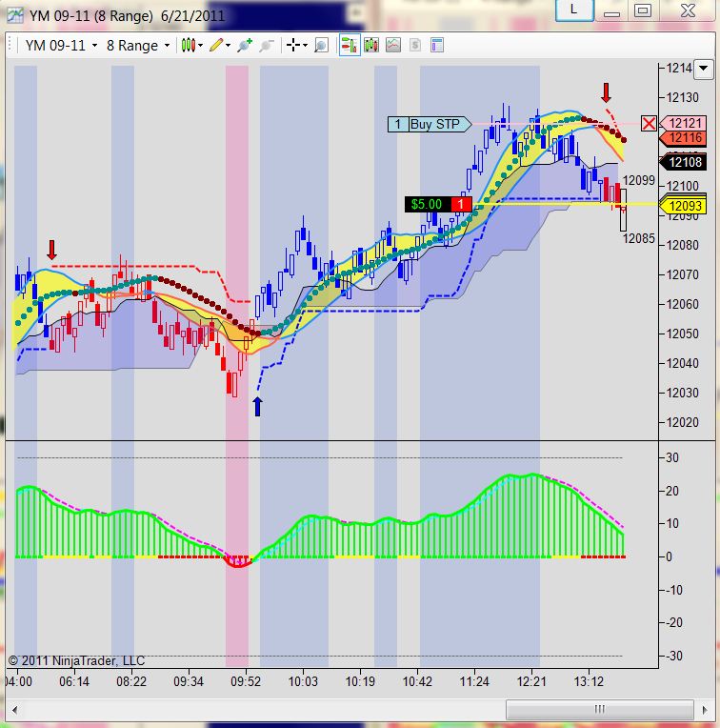
Task: Click the 12050 price axis label
Action: click(x=682, y=334)
